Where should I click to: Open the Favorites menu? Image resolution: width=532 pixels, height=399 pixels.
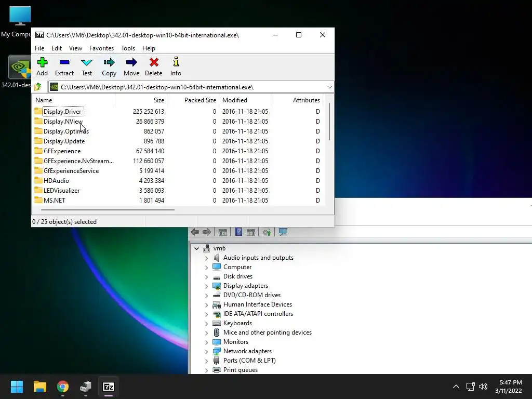(101, 48)
